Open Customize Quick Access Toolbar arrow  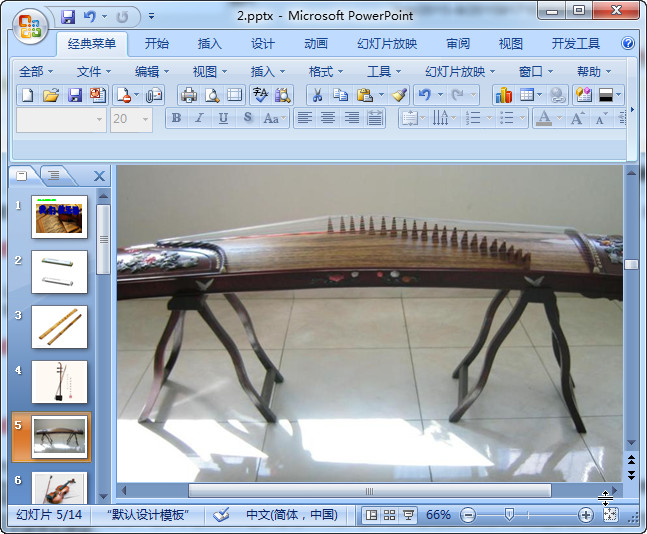tap(151, 17)
